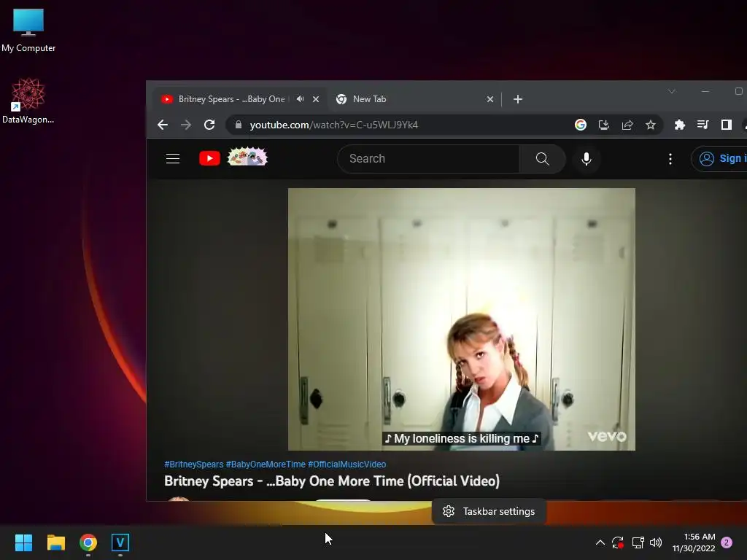Open the YouTube doodle next to logo
Viewport: 747px width, 560px height.
tap(247, 157)
